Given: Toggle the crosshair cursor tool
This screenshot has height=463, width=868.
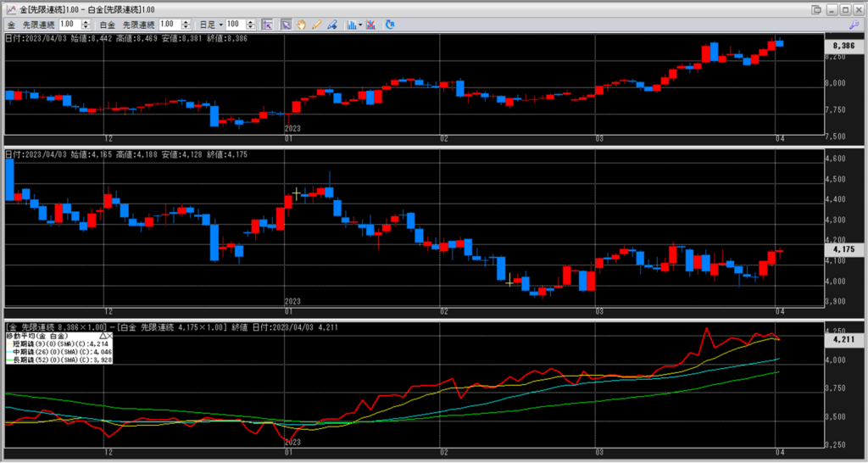Looking at the screenshot, I should (x=267, y=25).
